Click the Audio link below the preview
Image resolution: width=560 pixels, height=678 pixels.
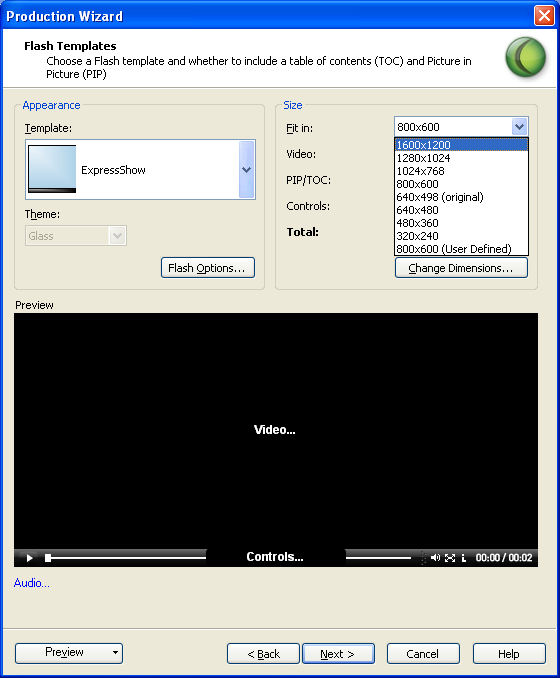pyautogui.click(x=32, y=583)
